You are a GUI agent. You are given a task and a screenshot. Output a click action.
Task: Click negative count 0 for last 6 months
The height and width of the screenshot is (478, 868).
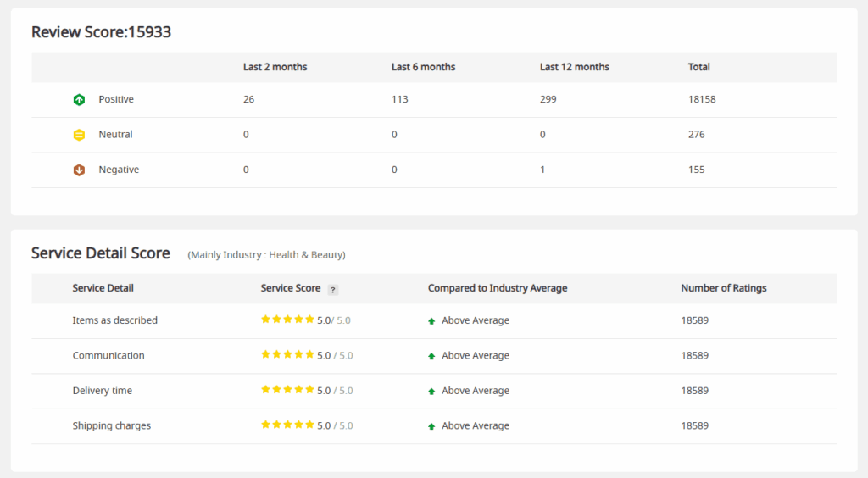point(394,170)
